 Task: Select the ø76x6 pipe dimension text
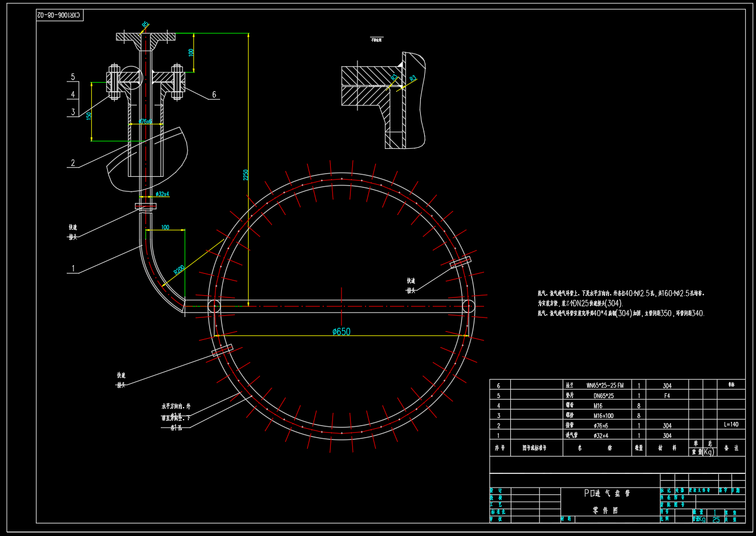coord(145,121)
